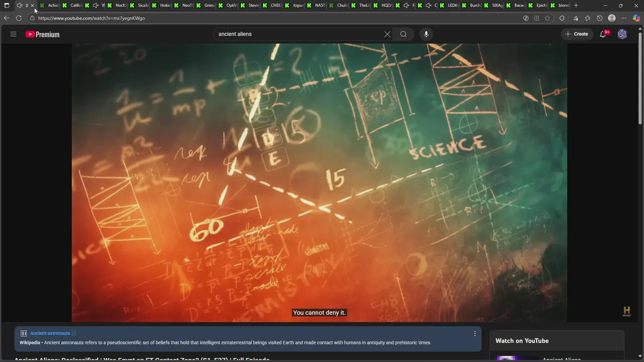Screen dimensions: 644x362
Task: Open more options on Wikipedia info panel
Action: [474, 333]
